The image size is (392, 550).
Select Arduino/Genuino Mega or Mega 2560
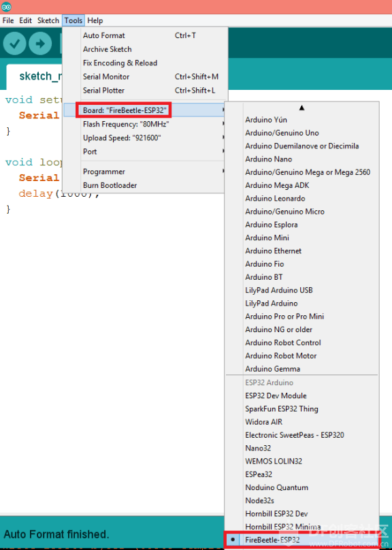point(301,172)
